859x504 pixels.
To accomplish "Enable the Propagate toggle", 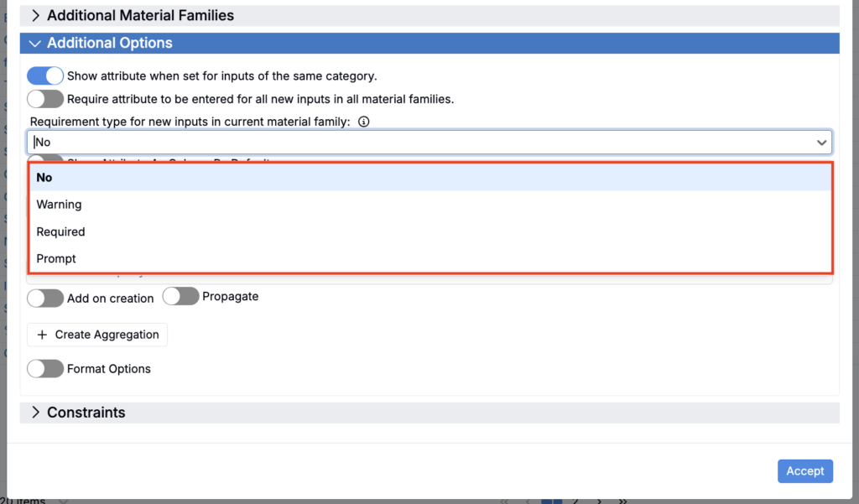I will tap(180, 296).
